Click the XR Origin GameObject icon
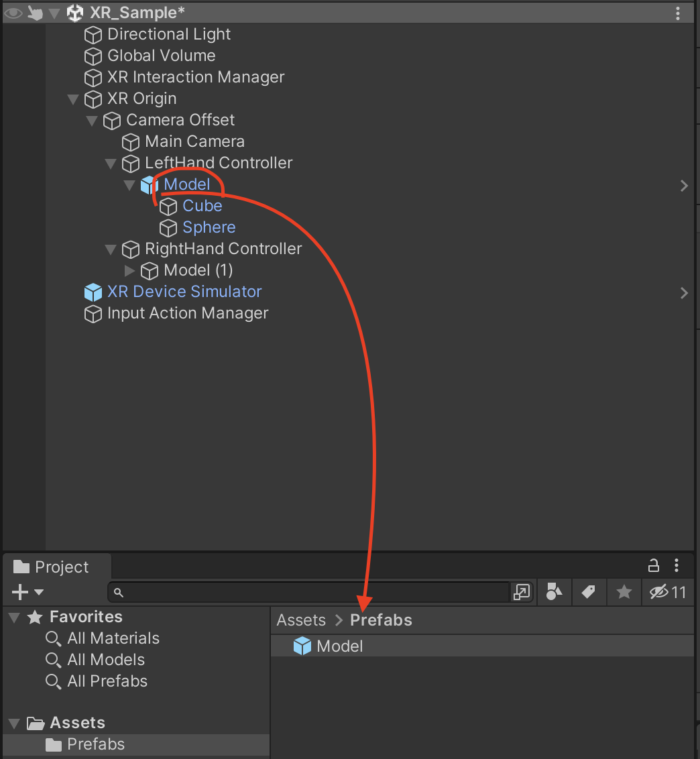Image resolution: width=700 pixels, height=759 pixels. click(93, 99)
